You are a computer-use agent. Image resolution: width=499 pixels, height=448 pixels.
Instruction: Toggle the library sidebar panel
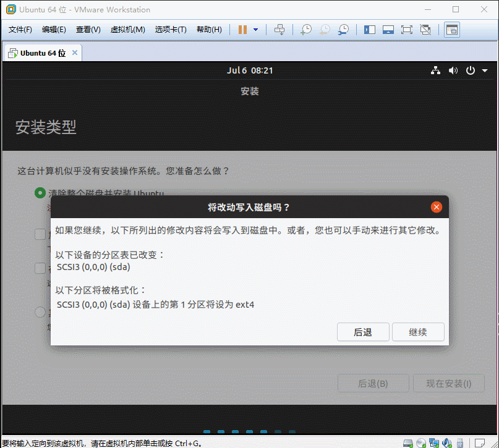click(x=370, y=30)
